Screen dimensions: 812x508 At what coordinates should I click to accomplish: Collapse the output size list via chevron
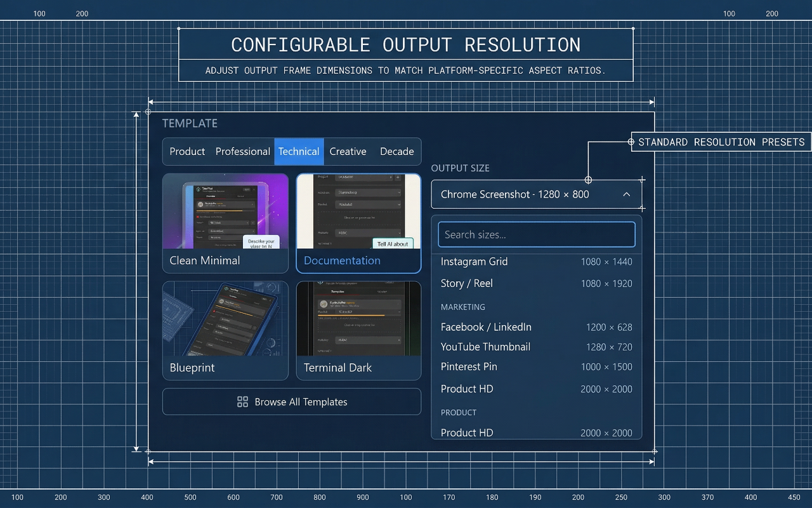click(627, 194)
